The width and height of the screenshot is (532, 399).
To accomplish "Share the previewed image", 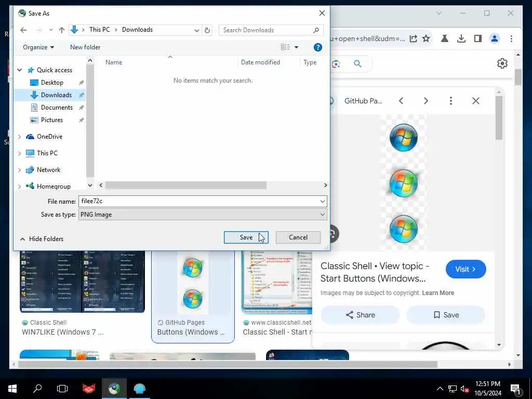I will [x=360, y=315].
